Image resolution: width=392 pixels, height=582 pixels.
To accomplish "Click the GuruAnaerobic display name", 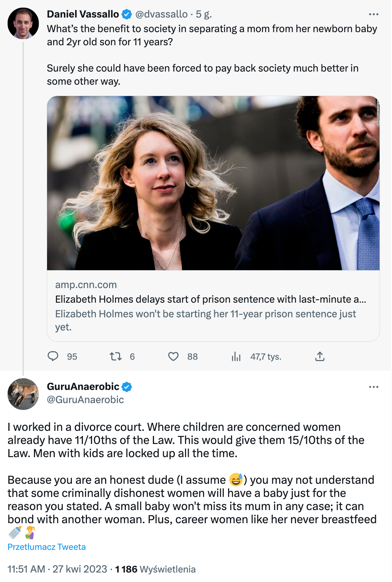I will click(83, 387).
